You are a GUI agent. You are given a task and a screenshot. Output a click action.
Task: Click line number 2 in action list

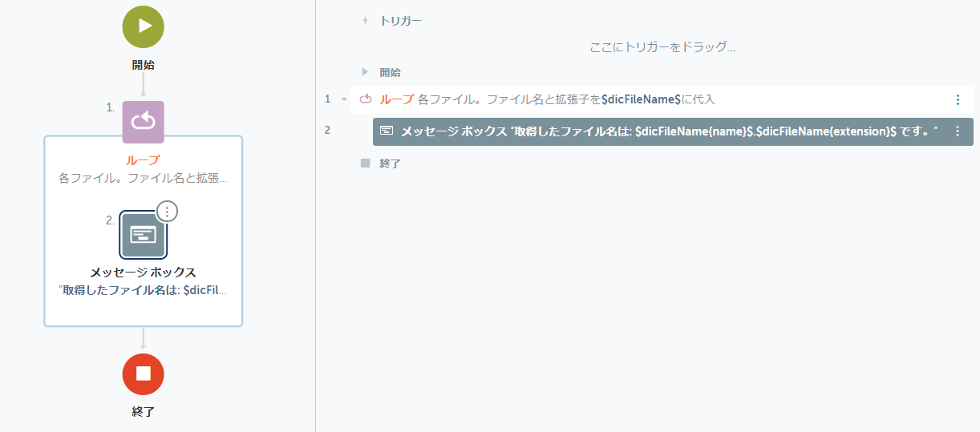pos(327,130)
